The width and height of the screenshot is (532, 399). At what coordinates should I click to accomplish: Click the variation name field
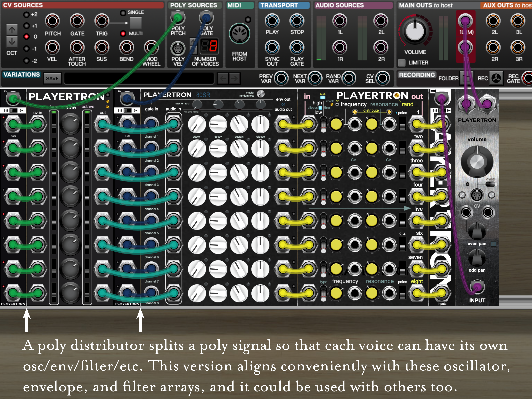[x=139, y=78]
